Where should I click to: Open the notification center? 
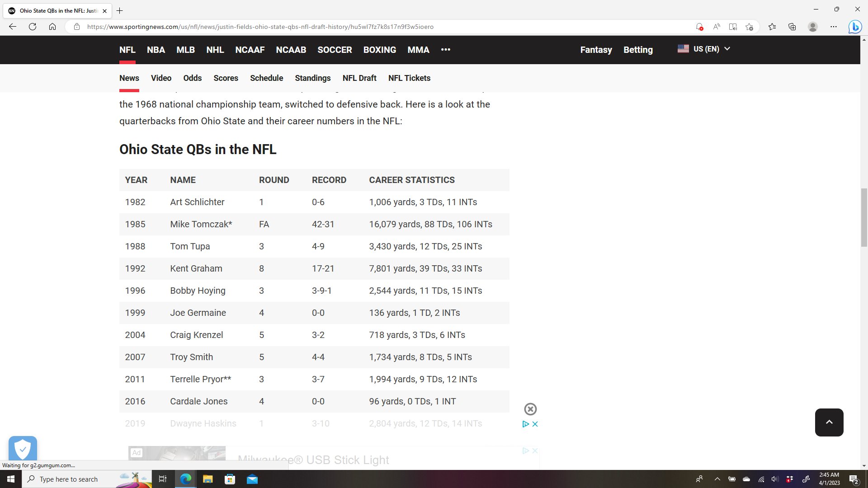click(854, 479)
